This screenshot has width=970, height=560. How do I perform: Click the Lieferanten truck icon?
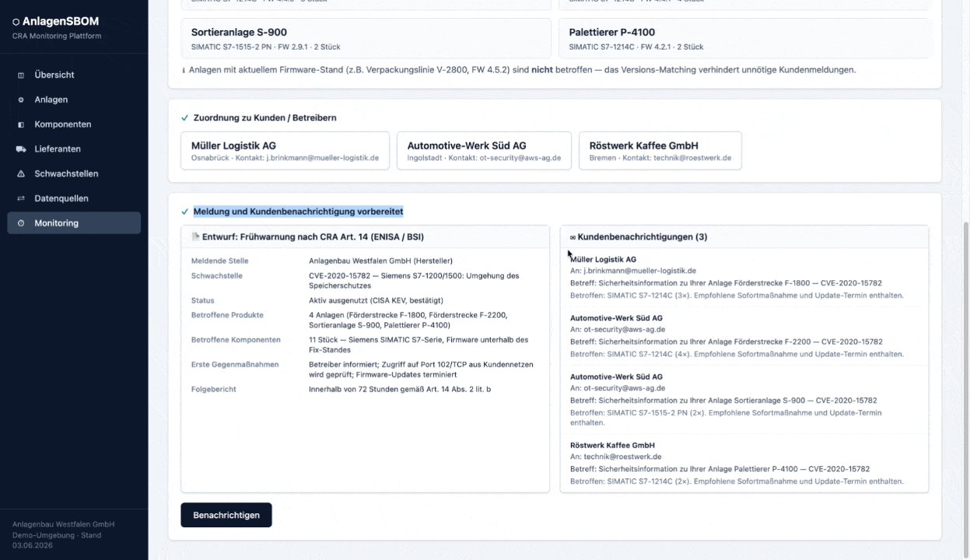click(x=21, y=149)
